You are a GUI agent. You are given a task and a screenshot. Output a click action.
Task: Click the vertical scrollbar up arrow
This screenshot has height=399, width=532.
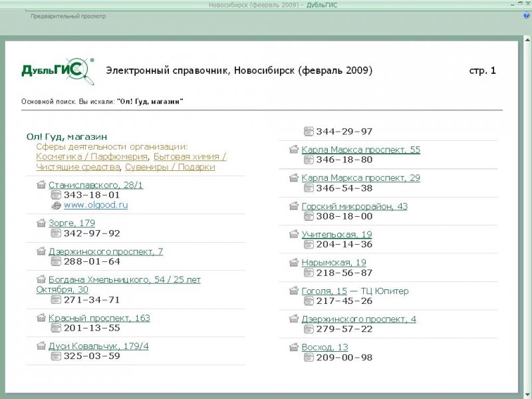pyautogui.click(x=527, y=39)
